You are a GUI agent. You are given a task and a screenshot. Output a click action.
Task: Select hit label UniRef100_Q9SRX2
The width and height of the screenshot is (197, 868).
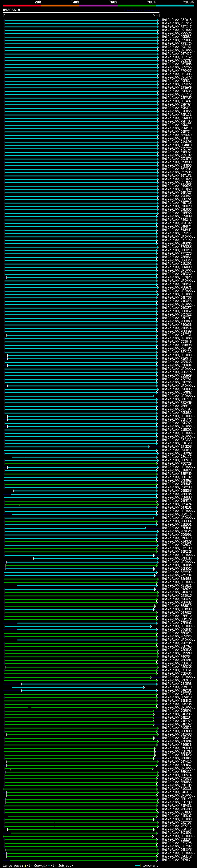(x=176, y=196)
